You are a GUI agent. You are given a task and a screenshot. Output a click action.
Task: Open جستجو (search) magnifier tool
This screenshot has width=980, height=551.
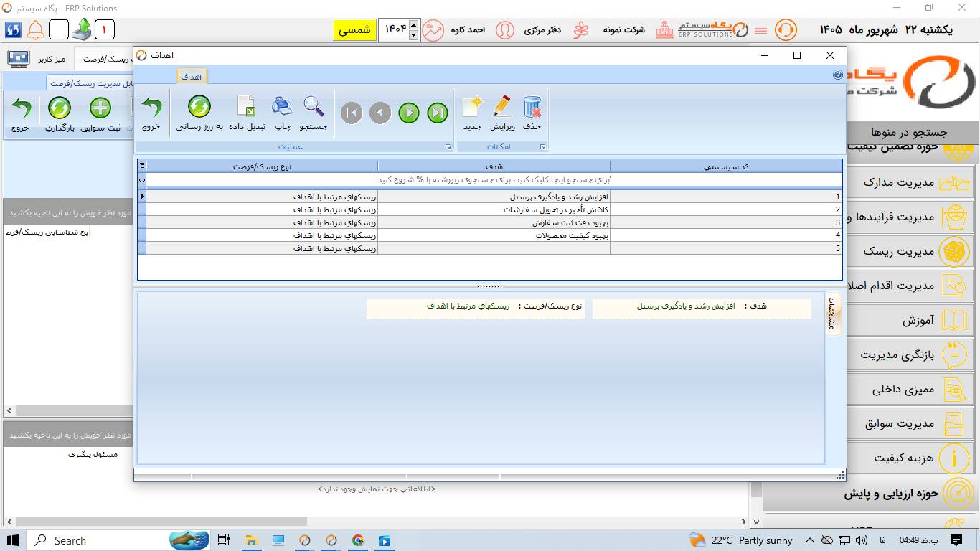click(313, 108)
